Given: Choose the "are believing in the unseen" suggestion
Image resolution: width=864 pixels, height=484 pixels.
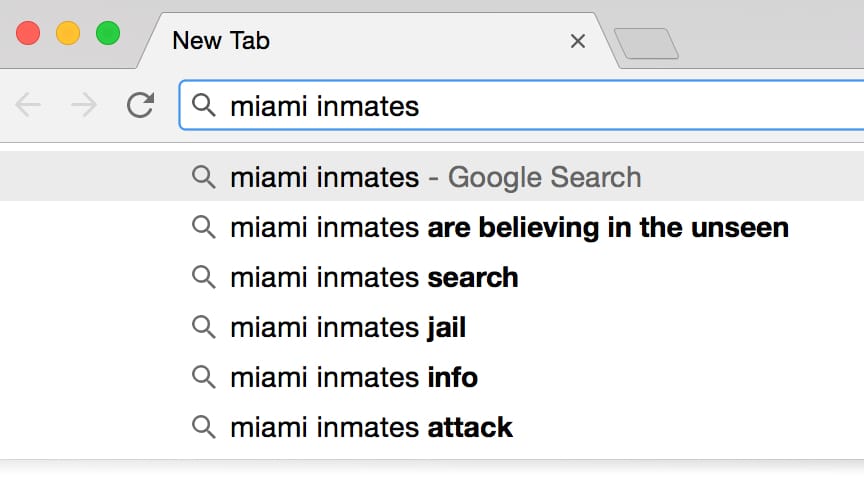Looking at the screenshot, I should coord(509,227).
